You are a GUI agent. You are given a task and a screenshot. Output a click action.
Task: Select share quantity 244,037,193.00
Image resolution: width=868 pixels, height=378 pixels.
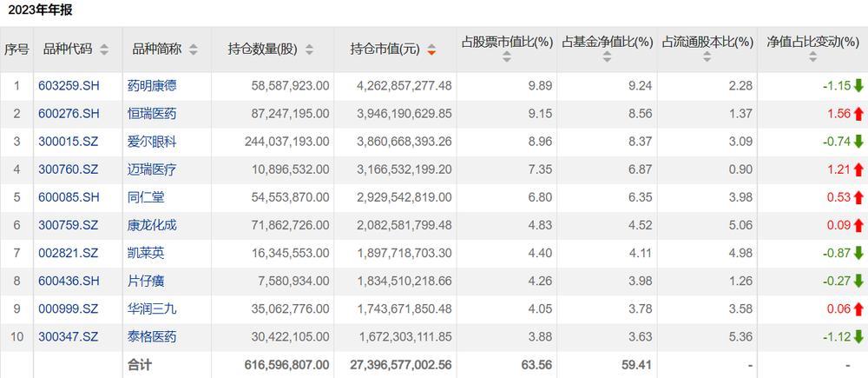287,142
